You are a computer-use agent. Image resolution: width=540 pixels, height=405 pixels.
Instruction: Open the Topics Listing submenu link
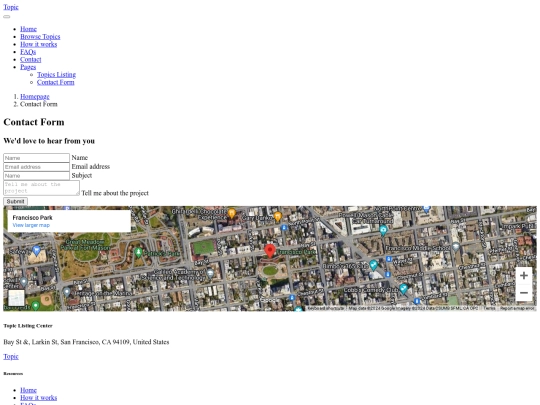click(56, 74)
